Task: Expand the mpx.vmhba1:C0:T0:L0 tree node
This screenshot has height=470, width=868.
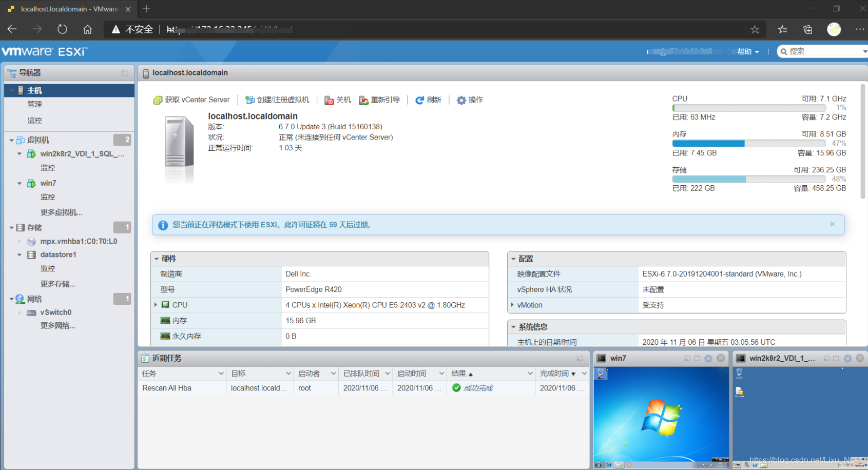Action: (x=20, y=241)
